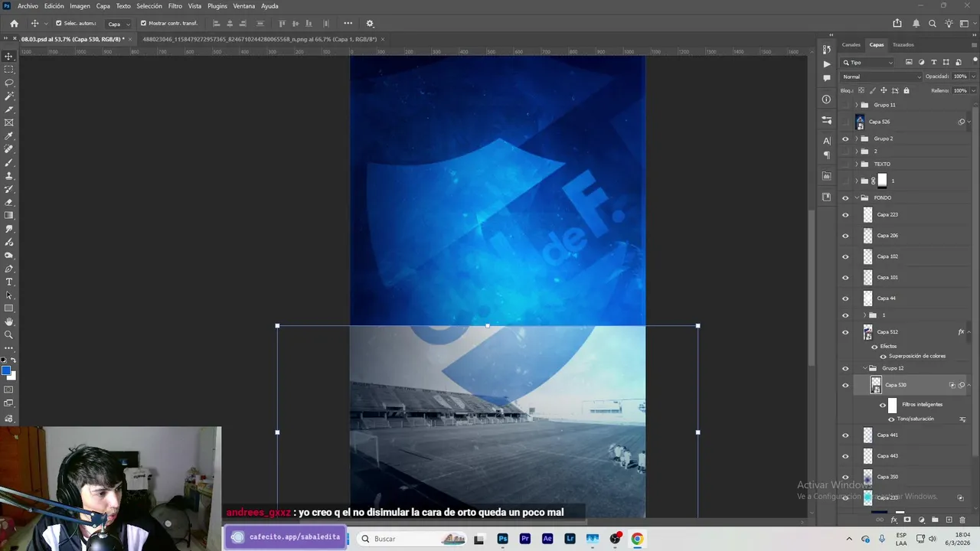Open the Character panel icon
Image resolution: width=980 pixels, height=551 pixels.
click(826, 141)
